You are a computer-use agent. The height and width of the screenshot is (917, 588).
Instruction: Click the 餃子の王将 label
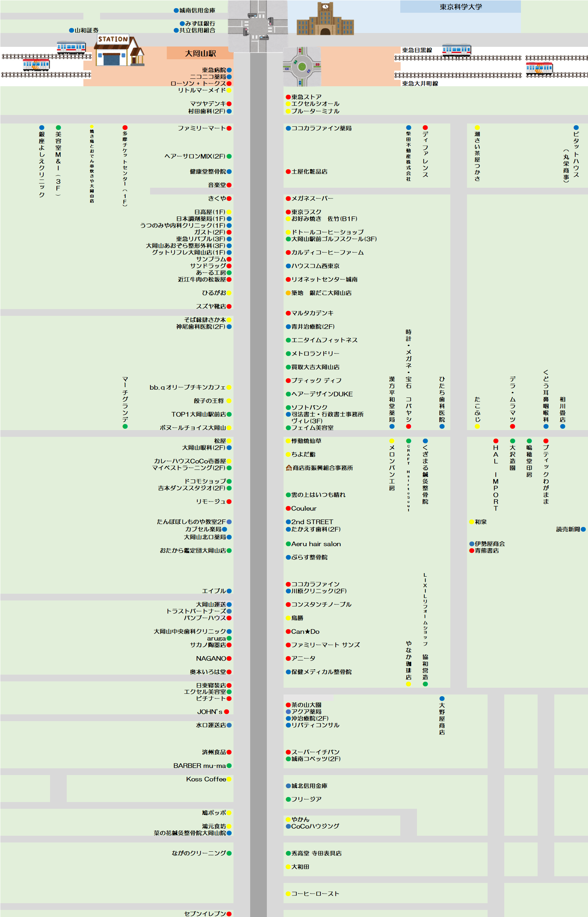point(209,401)
